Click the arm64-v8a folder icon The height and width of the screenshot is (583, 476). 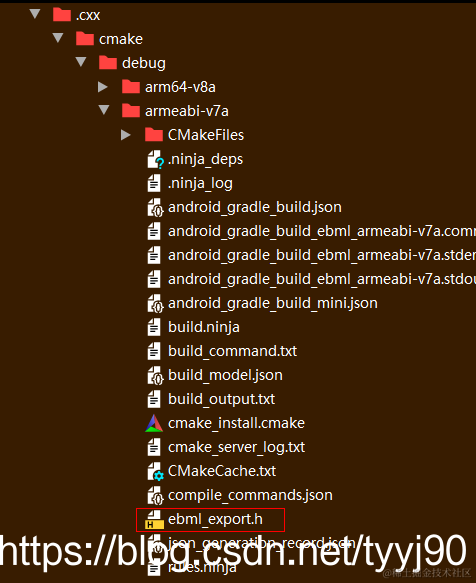point(131,87)
